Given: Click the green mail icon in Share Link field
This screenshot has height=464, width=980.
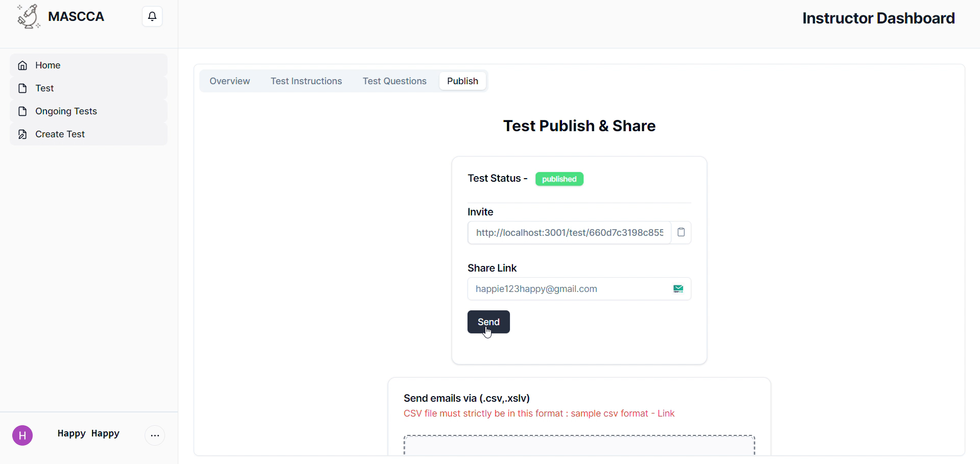Looking at the screenshot, I should (679, 289).
